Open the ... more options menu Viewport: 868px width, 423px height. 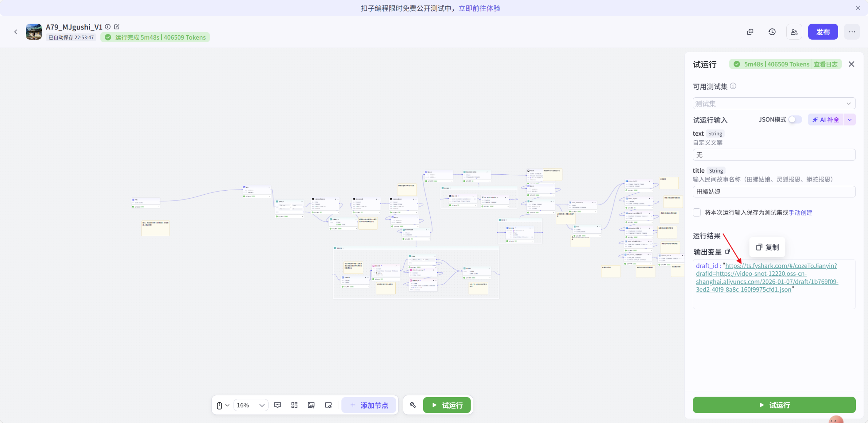click(852, 32)
